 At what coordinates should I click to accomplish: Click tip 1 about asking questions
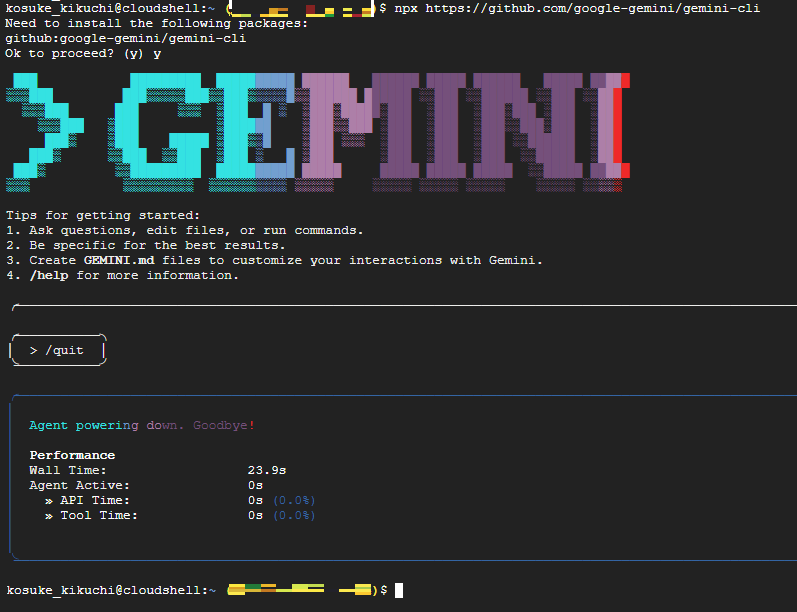point(185,230)
